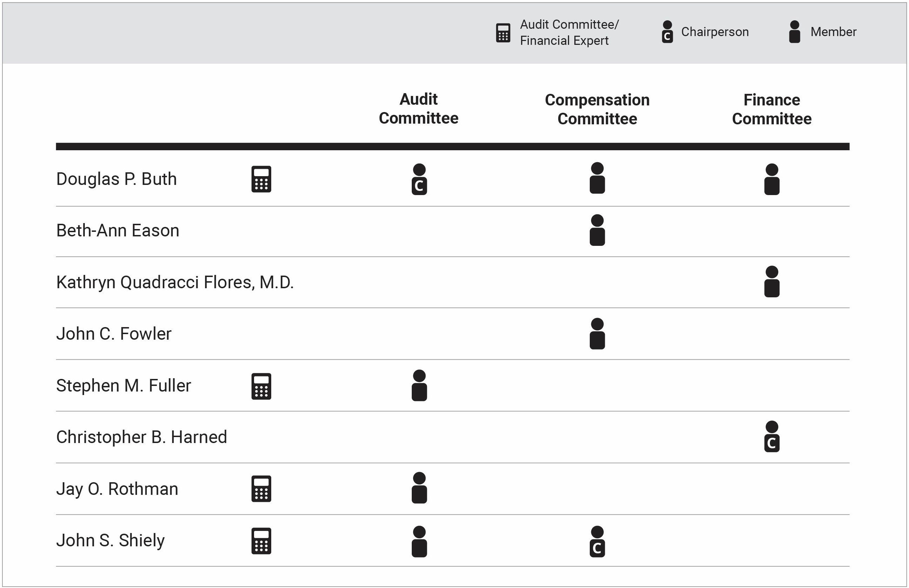This screenshot has height=588, width=909.
Task: Click Douglas P. Buth's financial expert calculator icon
Action: pyautogui.click(x=261, y=179)
